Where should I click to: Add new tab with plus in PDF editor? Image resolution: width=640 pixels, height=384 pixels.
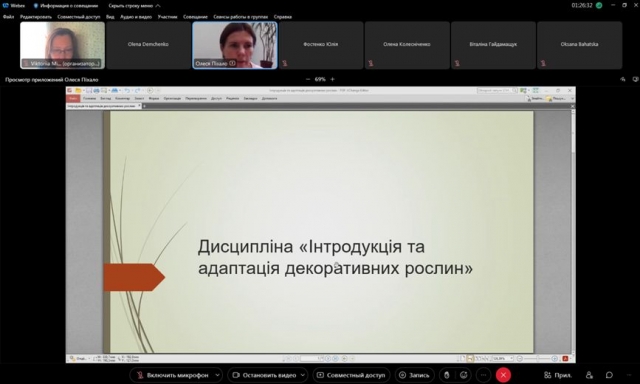click(x=144, y=106)
